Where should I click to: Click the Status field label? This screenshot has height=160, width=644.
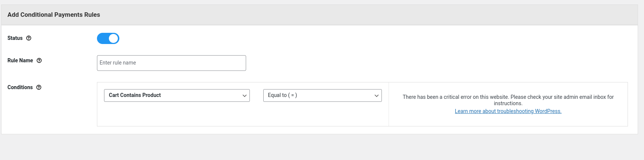[15, 38]
